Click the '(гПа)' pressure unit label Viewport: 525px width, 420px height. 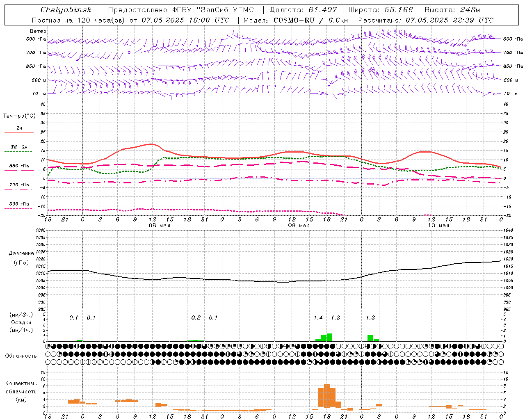coord(21,263)
